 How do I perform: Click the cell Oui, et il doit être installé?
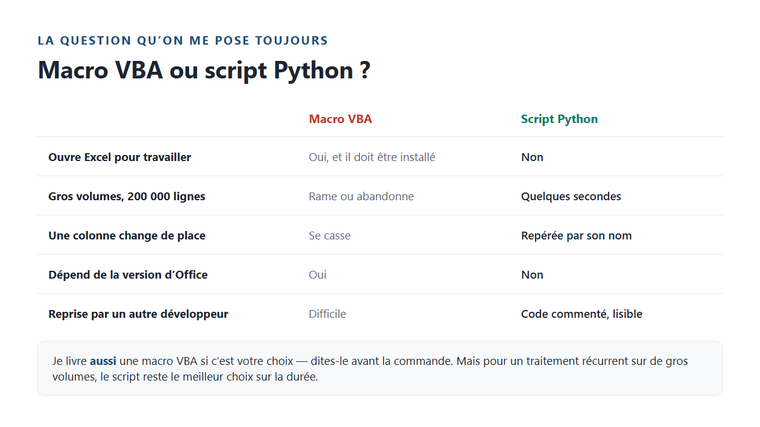point(372,157)
